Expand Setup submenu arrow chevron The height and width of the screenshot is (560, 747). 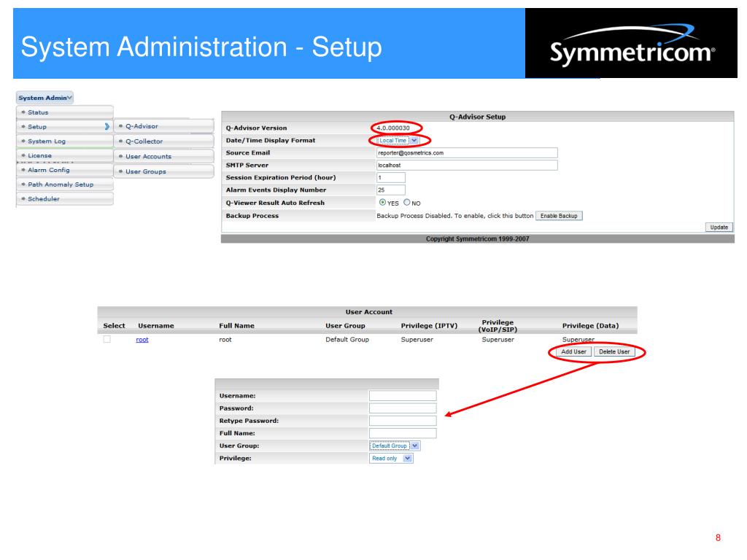coord(107,127)
